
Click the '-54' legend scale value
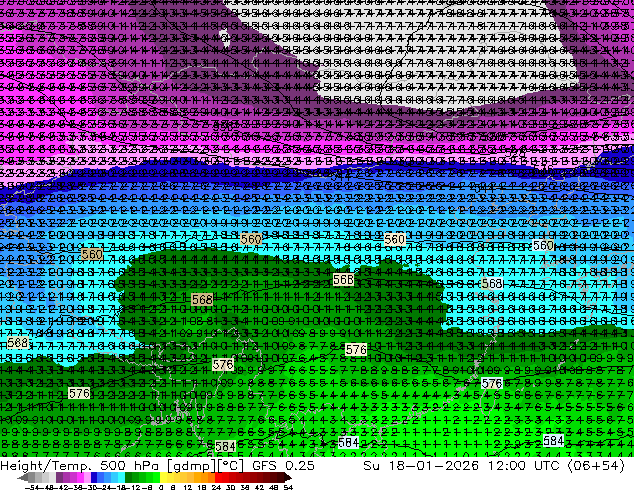pyautogui.click(x=32, y=487)
